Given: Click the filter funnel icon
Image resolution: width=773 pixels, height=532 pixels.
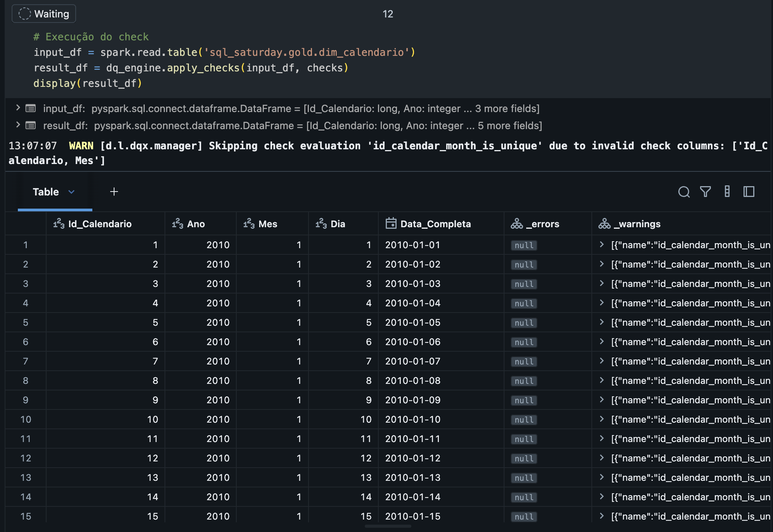Looking at the screenshot, I should (705, 192).
